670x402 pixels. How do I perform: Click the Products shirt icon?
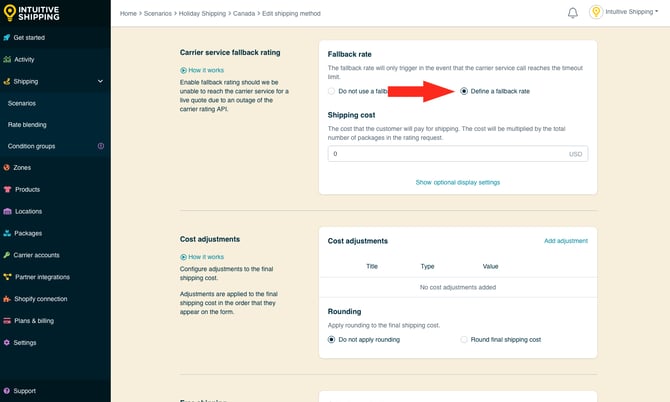click(x=7, y=189)
